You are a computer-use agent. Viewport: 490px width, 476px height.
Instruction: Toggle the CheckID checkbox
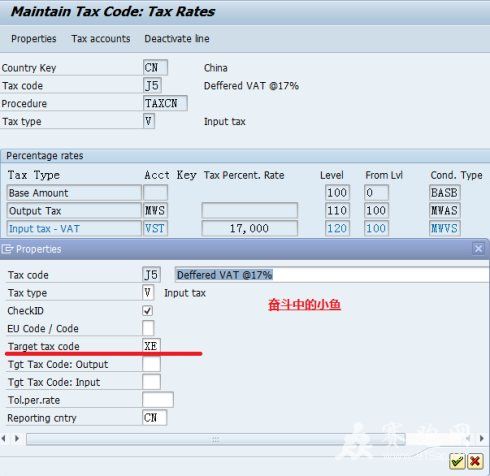pos(148,311)
